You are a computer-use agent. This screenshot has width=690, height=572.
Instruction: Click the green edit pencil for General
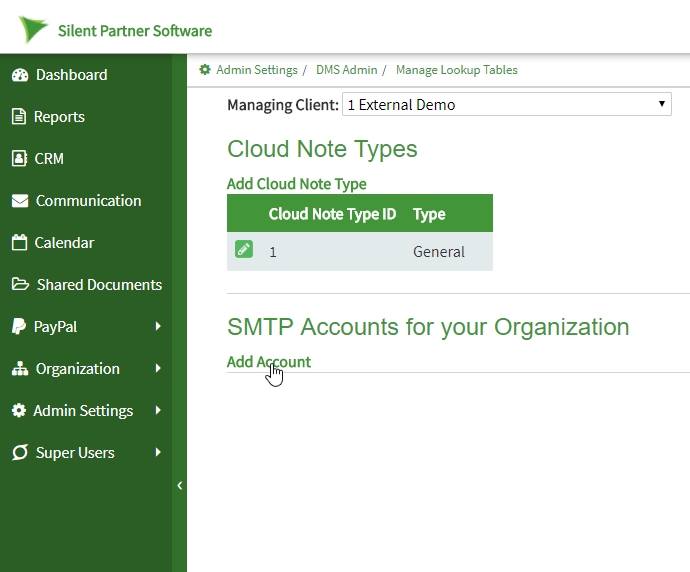click(x=244, y=250)
